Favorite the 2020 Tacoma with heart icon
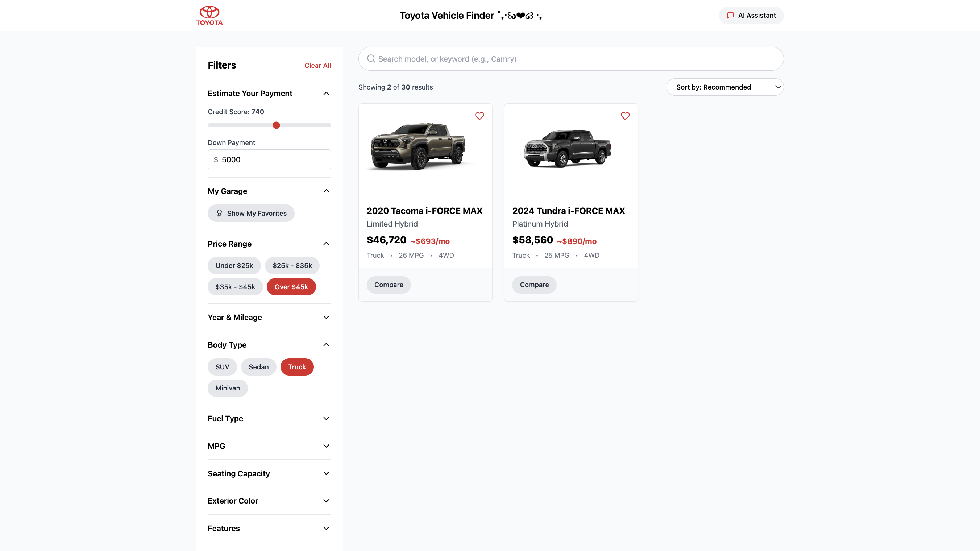 click(x=479, y=116)
